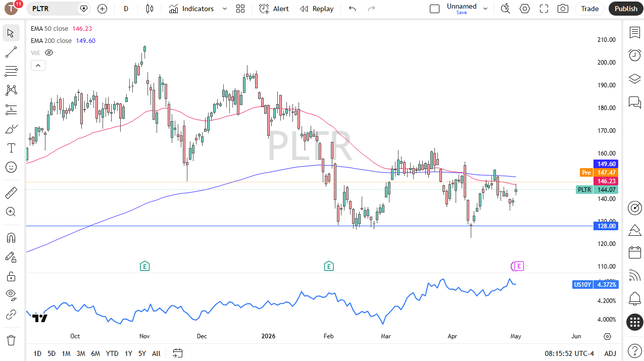The height and width of the screenshot is (361, 644).
Task: Redo the chart action
Action: pyautogui.click(x=372, y=9)
